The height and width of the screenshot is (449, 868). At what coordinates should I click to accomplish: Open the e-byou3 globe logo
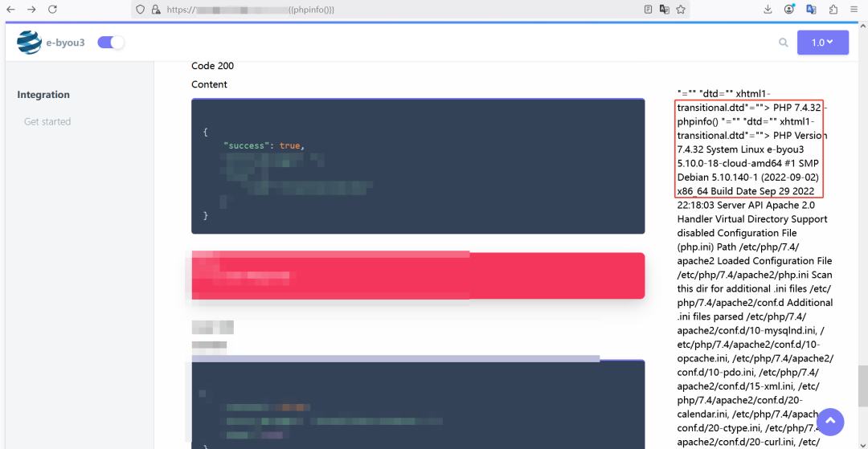click(x=30, y=42)
